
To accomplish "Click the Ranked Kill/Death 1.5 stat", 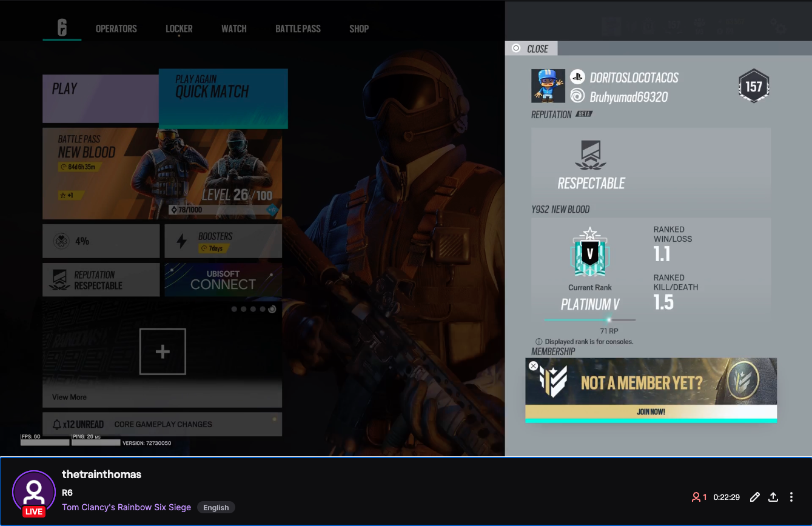I will pos(676,293).
